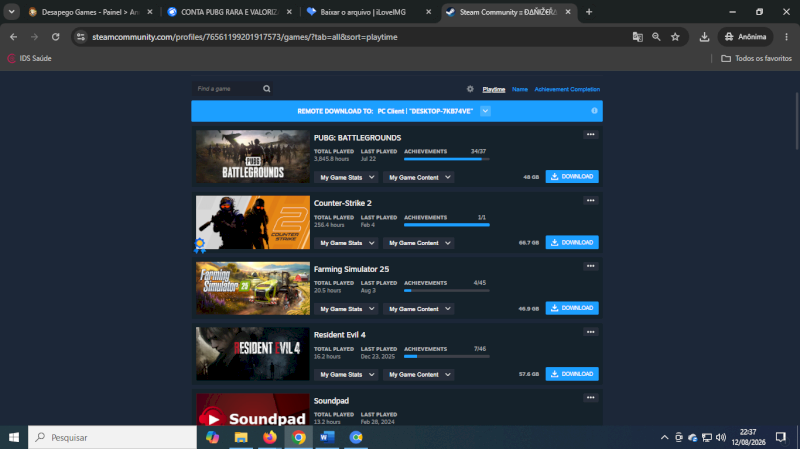Close the iLoveIMG tab

(428, 12)
